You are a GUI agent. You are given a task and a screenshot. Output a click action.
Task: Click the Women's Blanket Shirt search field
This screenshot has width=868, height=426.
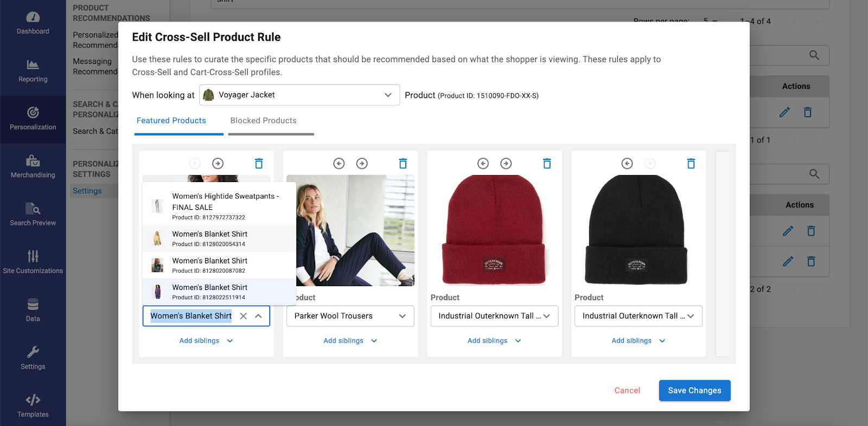point(191,316)
